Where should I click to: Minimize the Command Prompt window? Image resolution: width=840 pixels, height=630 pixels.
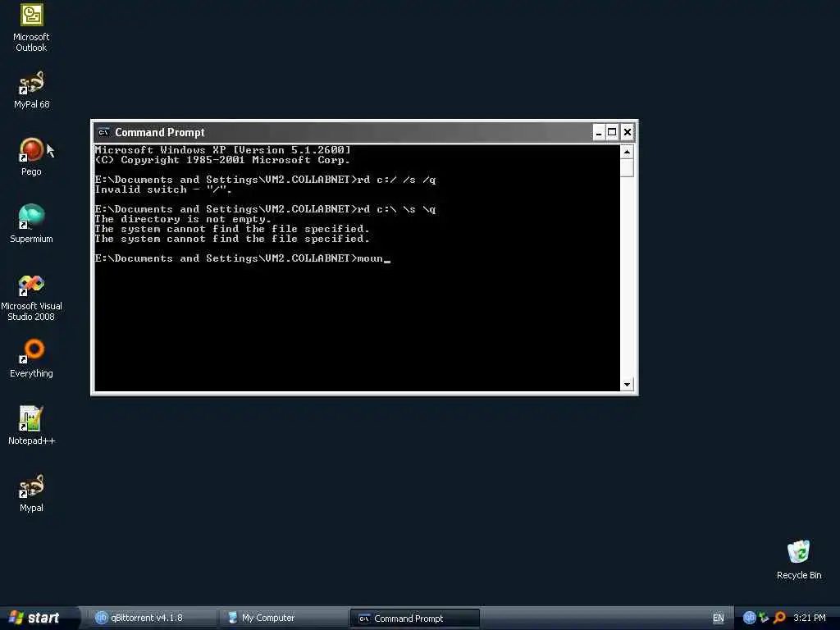pyautogui.click(x=598, y=132)
